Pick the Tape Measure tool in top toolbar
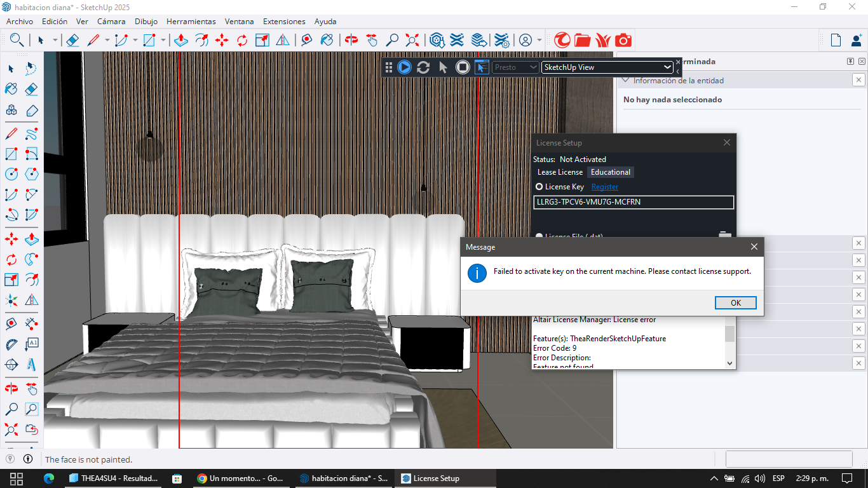 [x=306, y=40]
